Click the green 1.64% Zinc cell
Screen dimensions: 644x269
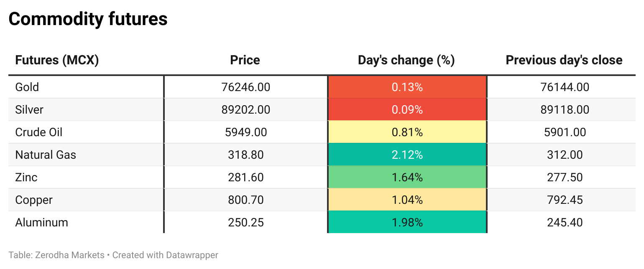pyautogui.click(x=407, y=177)
